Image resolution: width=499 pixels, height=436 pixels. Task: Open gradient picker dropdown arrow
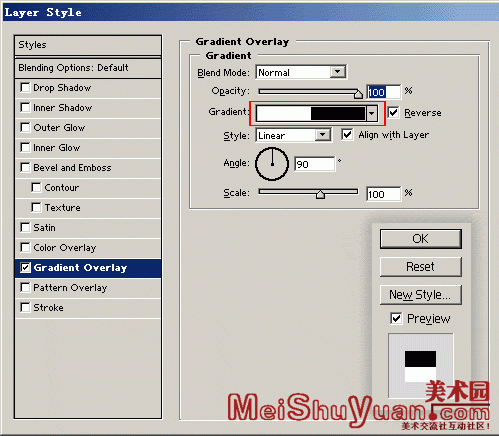click(x=372, y=114)
